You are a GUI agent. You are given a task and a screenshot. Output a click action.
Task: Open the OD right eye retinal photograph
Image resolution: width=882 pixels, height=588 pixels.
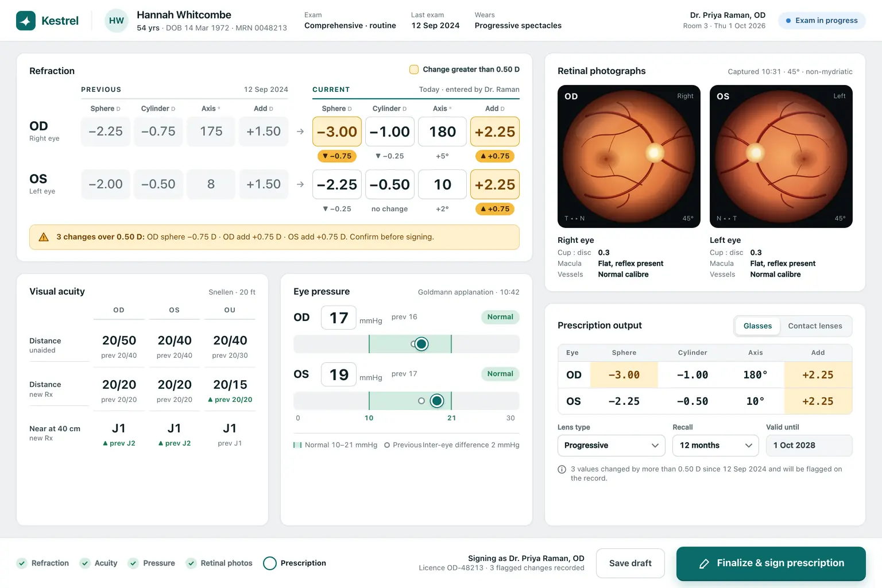click(629, 156)
